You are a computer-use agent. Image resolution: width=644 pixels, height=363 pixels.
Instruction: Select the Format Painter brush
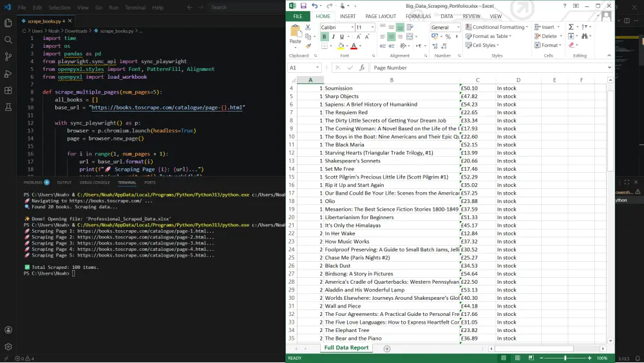(308, 46)
